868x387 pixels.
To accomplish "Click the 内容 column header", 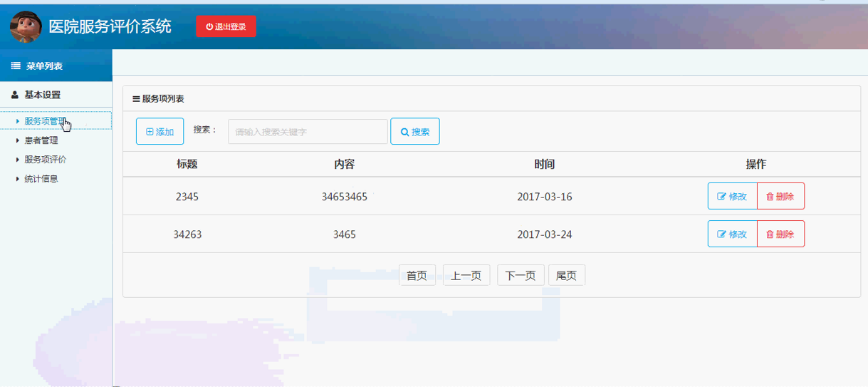I will [x=345, y=164].
